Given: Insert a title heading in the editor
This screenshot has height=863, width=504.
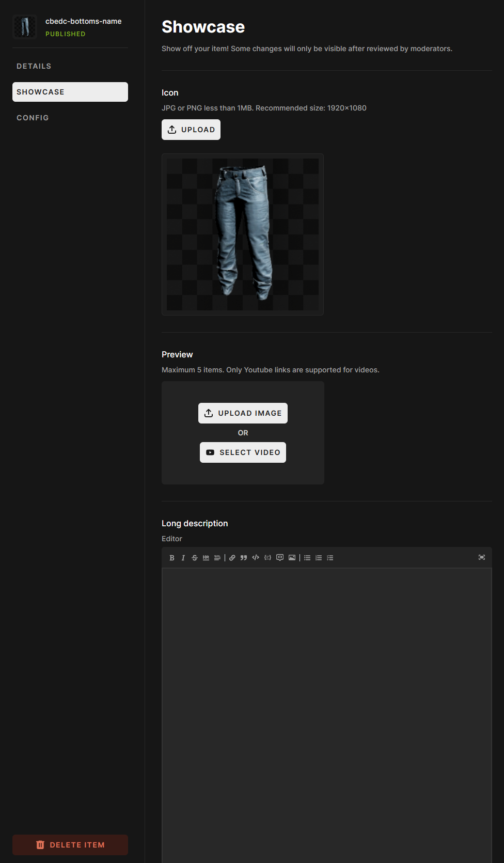Looking at the screenshot, I should [217, 558].
